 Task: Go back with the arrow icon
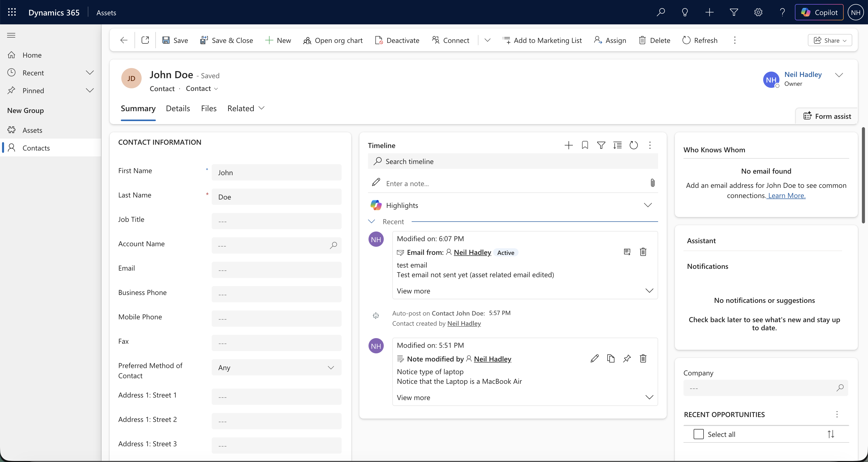point(124,40)
